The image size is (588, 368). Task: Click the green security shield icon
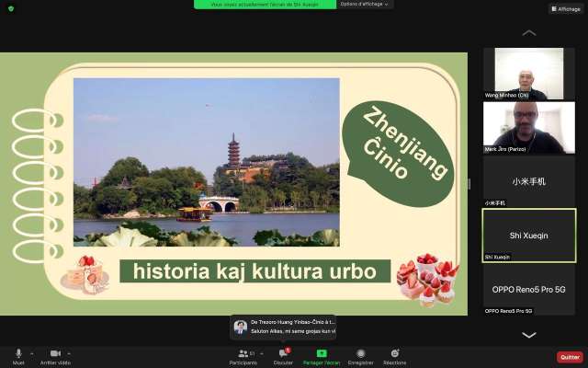[x=11, y=8]
